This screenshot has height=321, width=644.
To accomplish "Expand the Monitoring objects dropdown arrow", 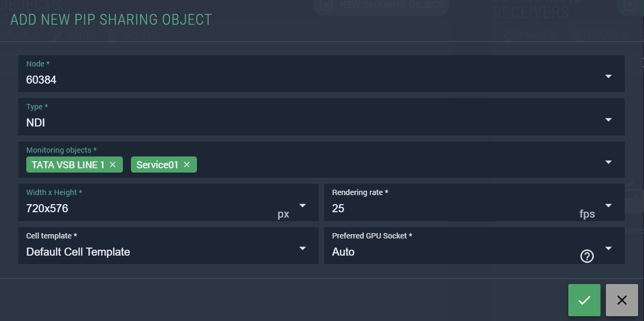I will (x=609, y=162).
